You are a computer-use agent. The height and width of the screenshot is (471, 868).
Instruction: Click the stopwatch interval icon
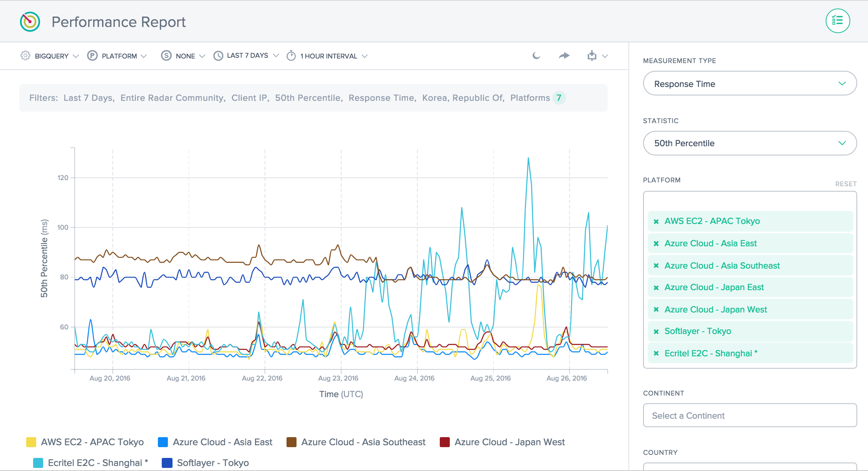291,56
